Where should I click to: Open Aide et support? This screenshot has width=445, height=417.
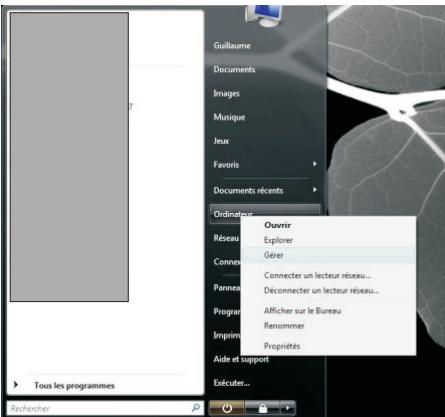241,359
